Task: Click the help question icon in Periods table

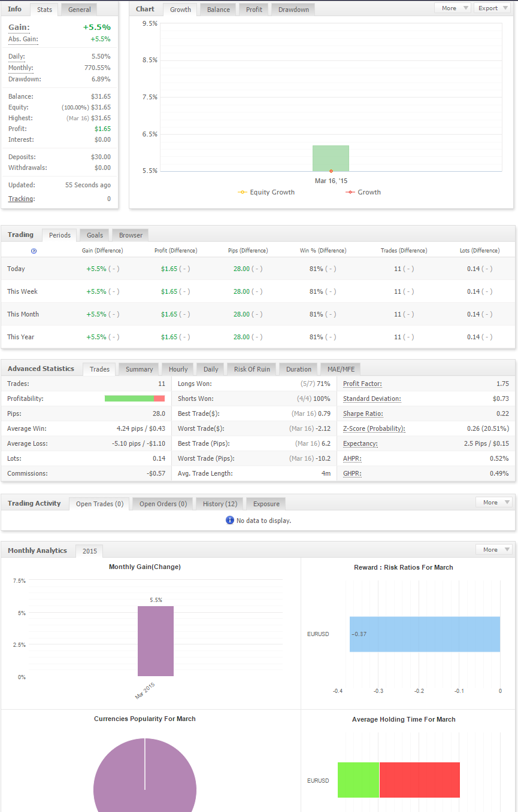Action: coord(34,251)
